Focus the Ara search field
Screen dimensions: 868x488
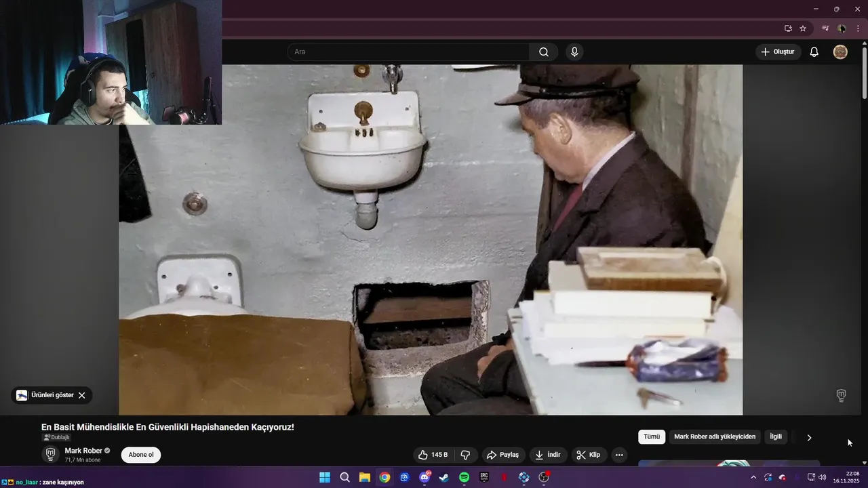[409, 52]
